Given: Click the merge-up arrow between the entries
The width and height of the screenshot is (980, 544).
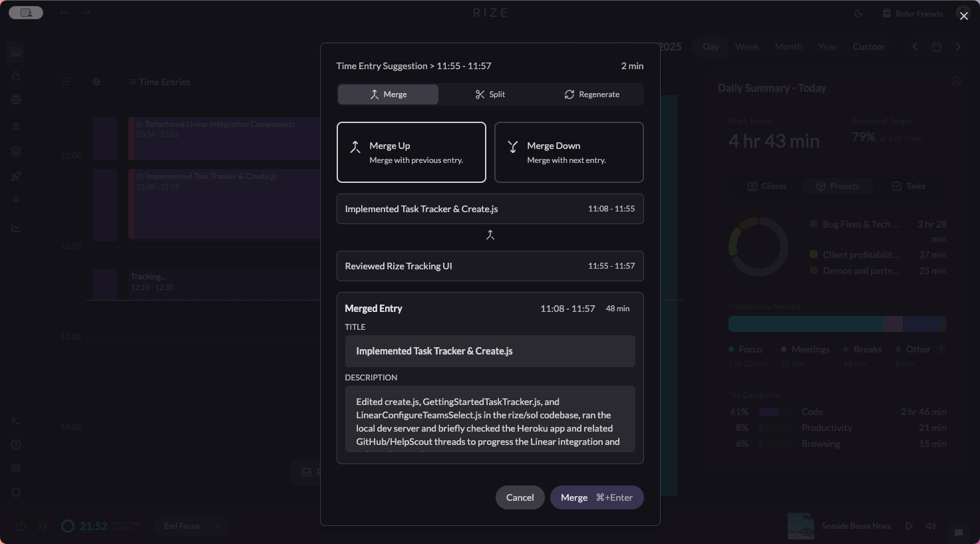Looking at the screenshot, I should [490, 235].
